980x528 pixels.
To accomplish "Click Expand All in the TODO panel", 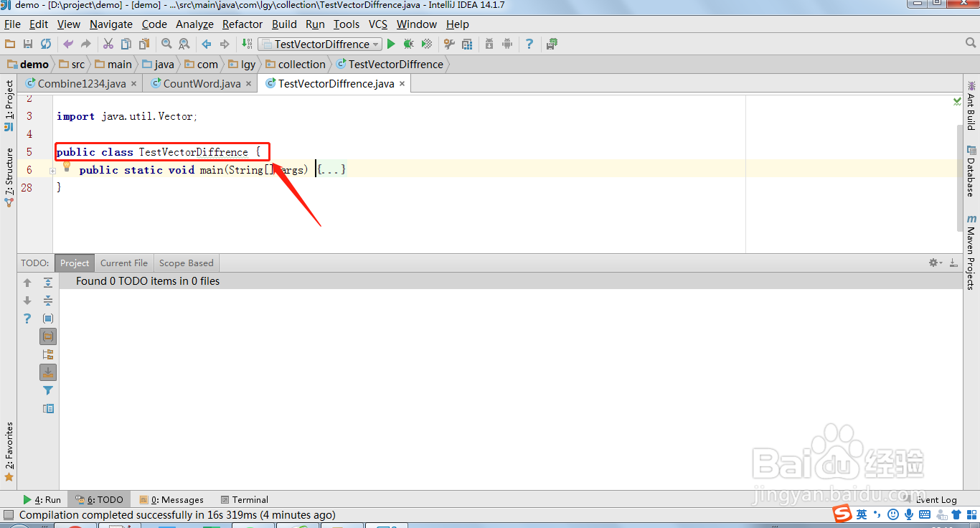I will tap(48, 283).
